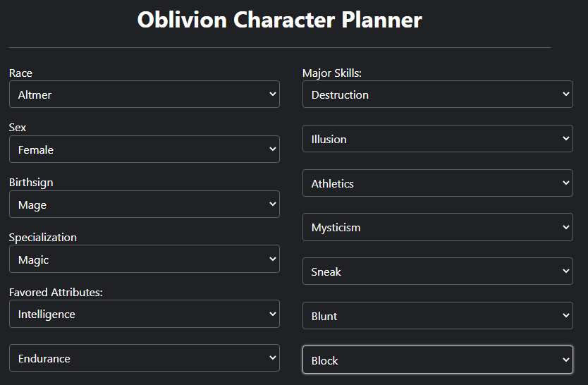Expand the Birthsign dropdown set to Mage

coord(145,204)
